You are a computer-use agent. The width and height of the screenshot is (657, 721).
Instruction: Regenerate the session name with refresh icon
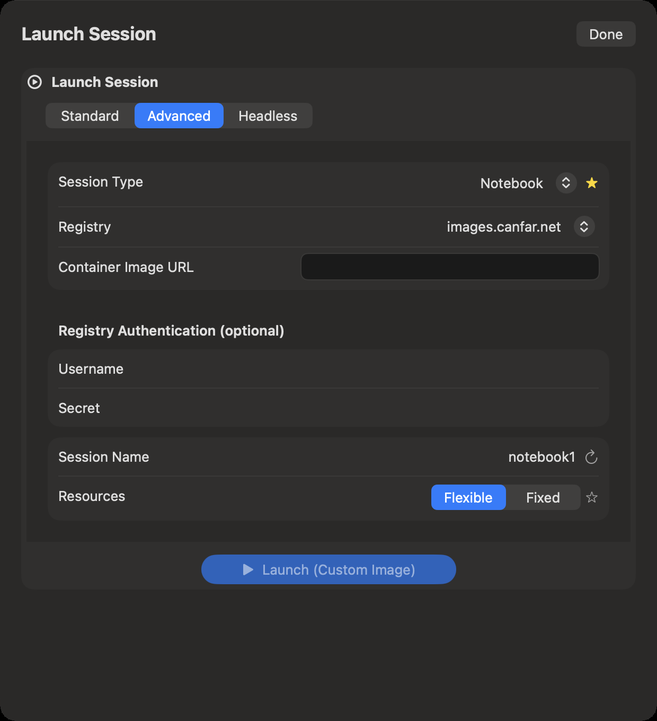[x=591, y=457]
